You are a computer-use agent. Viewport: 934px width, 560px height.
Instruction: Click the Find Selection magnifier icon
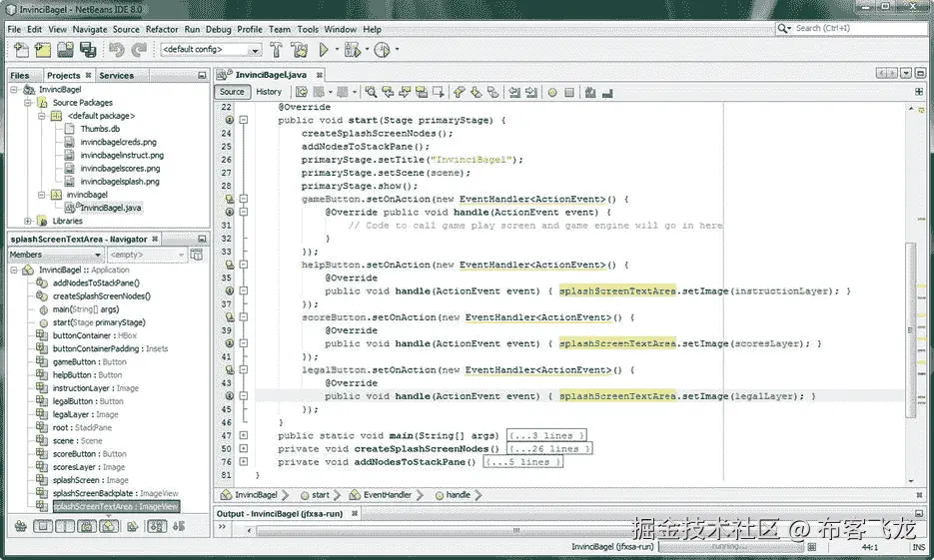click(371, 92)
